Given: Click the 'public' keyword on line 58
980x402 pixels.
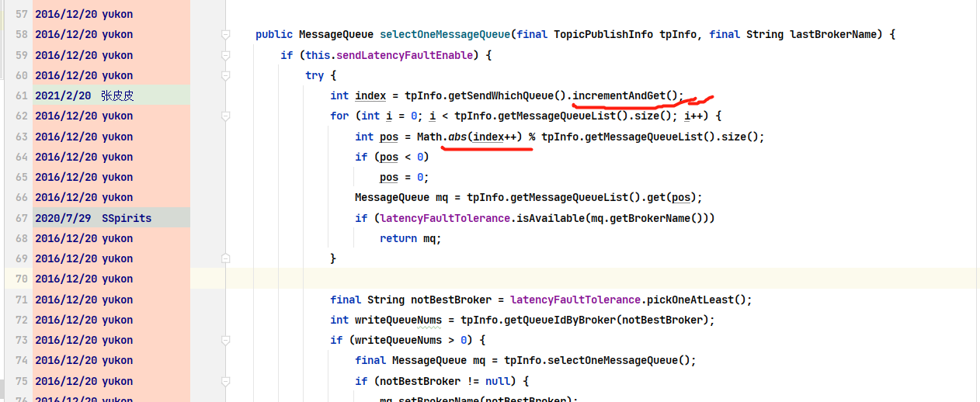Looking at the screenshot, I should (x=274, y=35).
